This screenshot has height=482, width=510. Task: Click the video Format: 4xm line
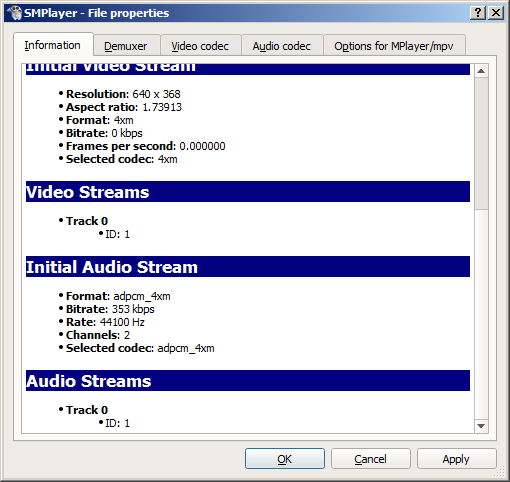(x=99, y=120)
